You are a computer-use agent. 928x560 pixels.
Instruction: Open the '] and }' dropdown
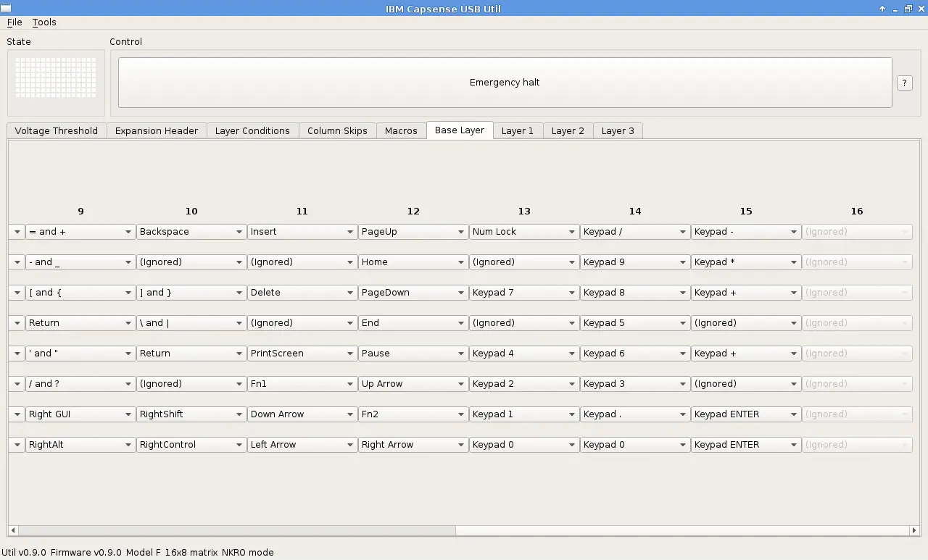coord(191,293)
